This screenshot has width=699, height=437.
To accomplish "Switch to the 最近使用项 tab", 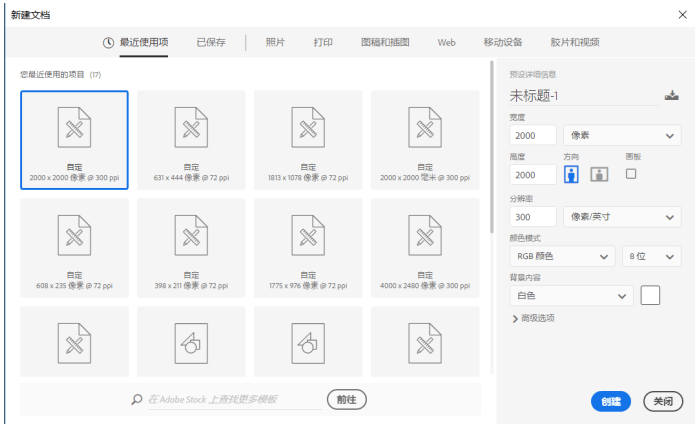I will tap(144, 42).
